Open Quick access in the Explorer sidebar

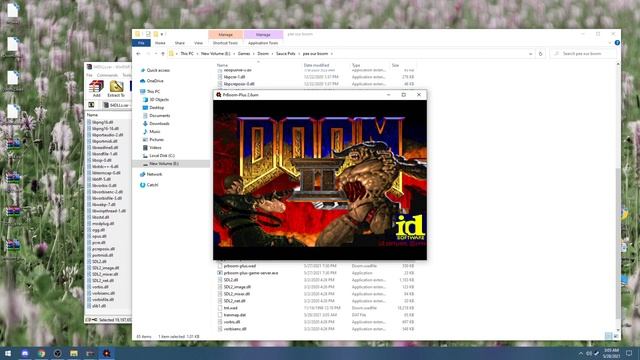point(155,70)
